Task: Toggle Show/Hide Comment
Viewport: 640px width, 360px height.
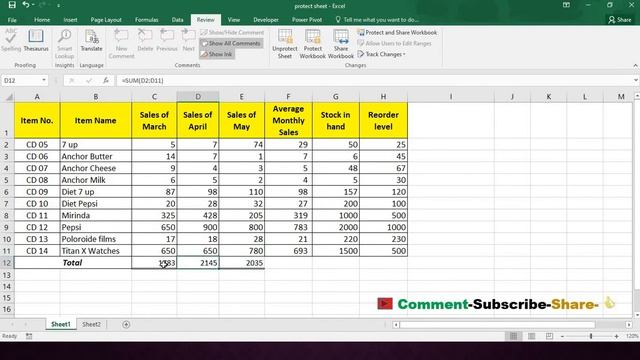Action: click(232, 32)
